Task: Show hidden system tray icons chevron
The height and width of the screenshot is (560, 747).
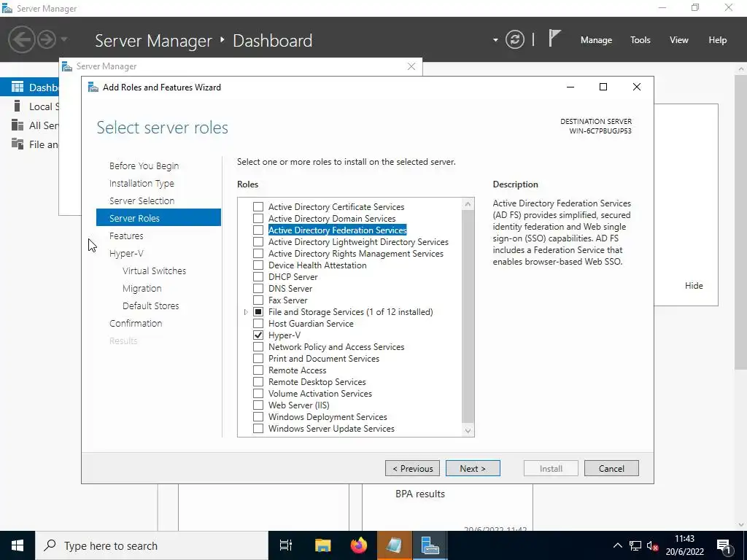Action: (617, 545)
